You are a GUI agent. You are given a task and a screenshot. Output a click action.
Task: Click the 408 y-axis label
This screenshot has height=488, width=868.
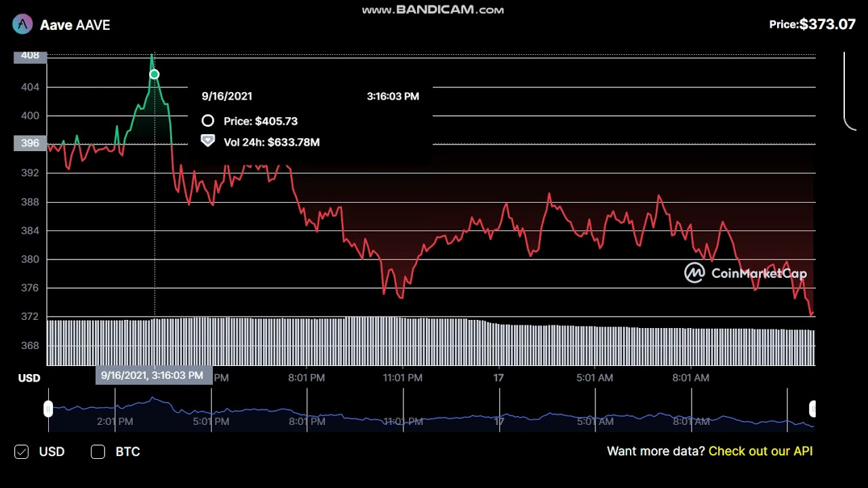[30, 56]
